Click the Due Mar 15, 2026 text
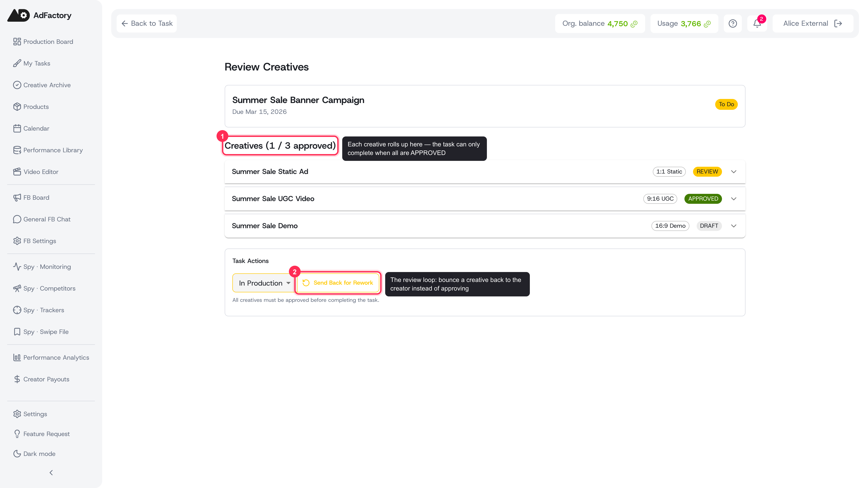Screen dimensions: 868x488 pos(259,112)
